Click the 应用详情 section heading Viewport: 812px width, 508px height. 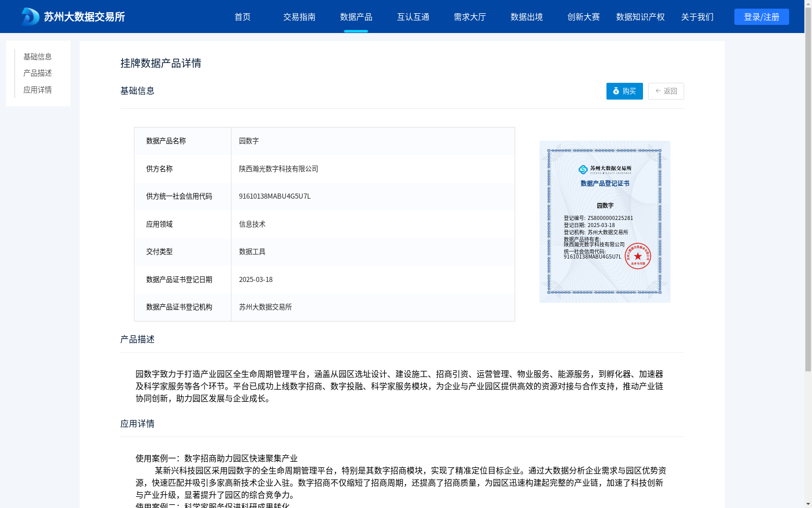tap(138, 424)
